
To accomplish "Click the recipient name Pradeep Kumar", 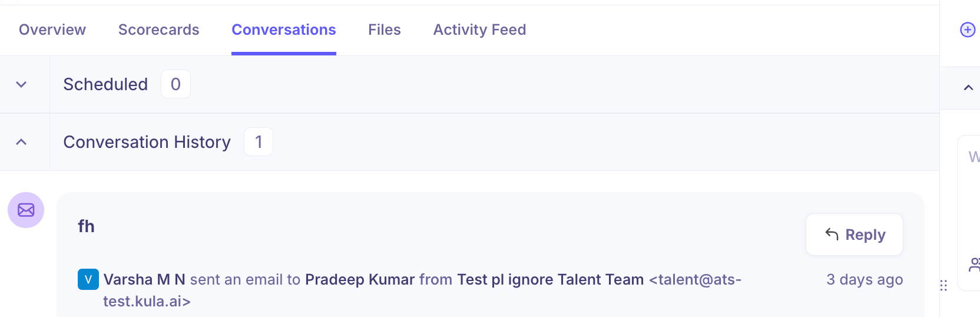I will (x=360, y=279).
